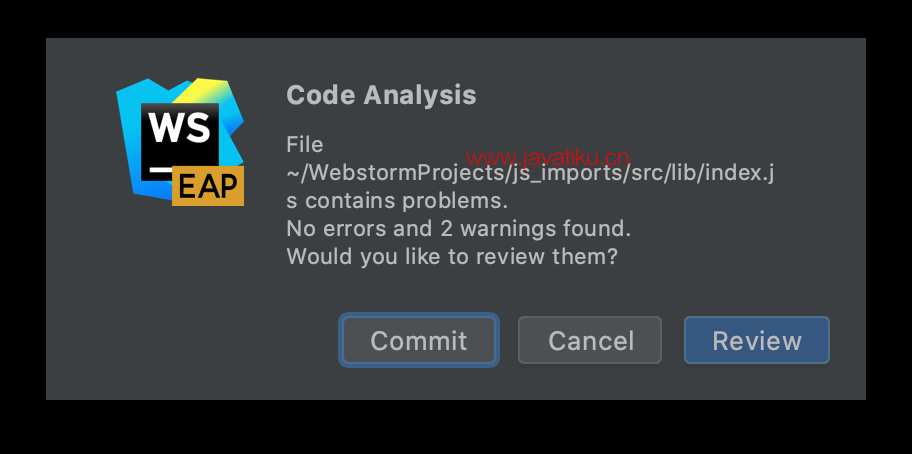The width and height of the screenshot is (912, 454).
Task: Click 'No errors and 2 warnings found.' text
Action: (458, 229)
